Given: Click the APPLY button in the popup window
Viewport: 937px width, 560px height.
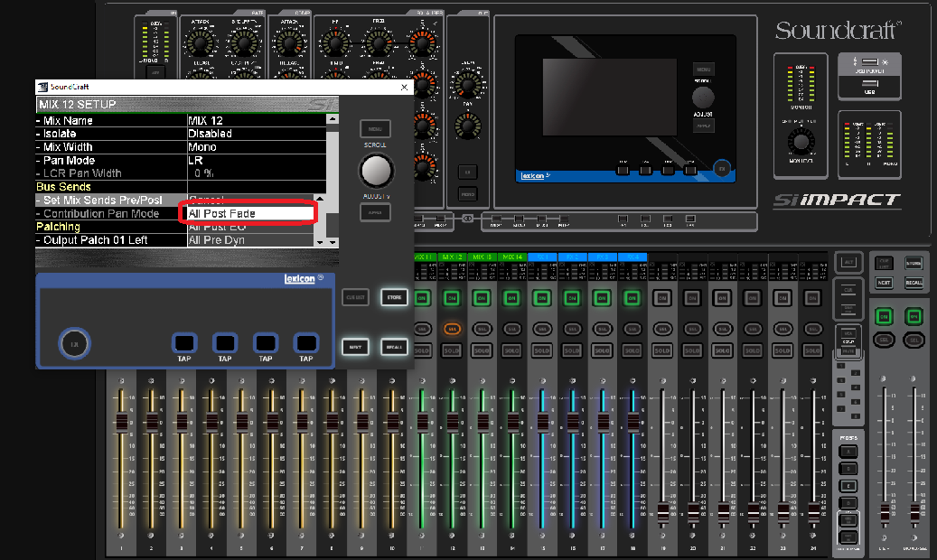Looking at the screenshot, I should tap(375, 212).
